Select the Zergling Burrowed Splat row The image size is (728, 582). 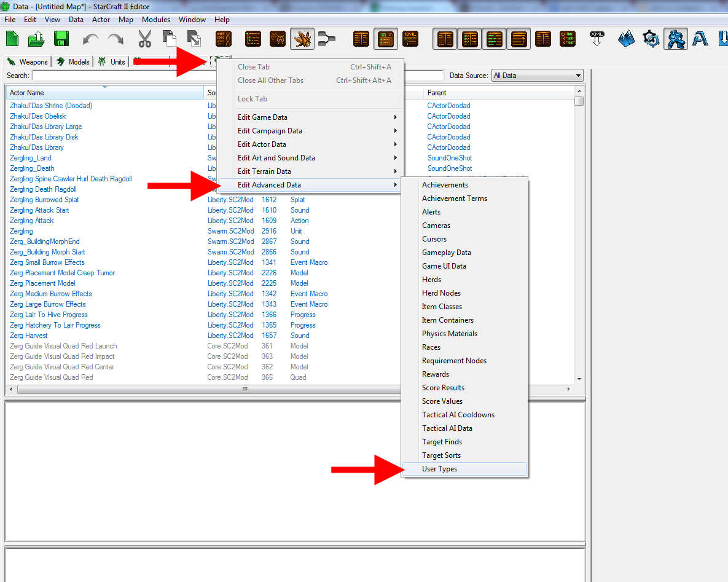coord(44,200)
